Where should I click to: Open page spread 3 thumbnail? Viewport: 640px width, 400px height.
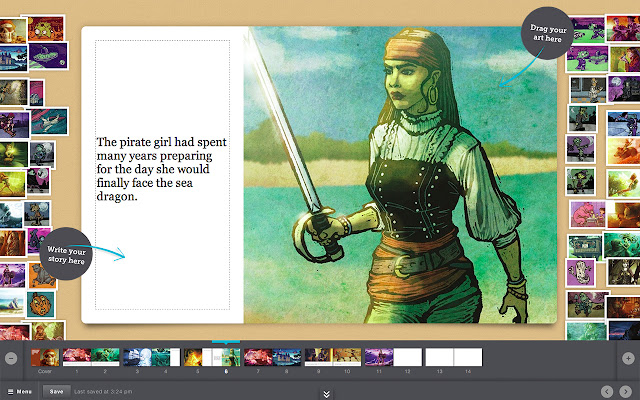[137, 357]
